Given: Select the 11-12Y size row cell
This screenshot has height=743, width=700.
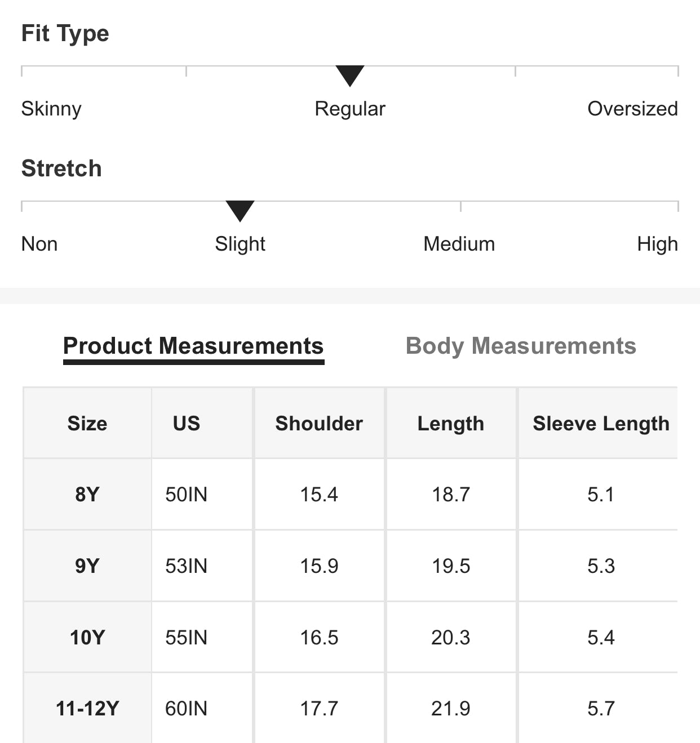Looking at the screenshot, I should [x=87, y=708].
